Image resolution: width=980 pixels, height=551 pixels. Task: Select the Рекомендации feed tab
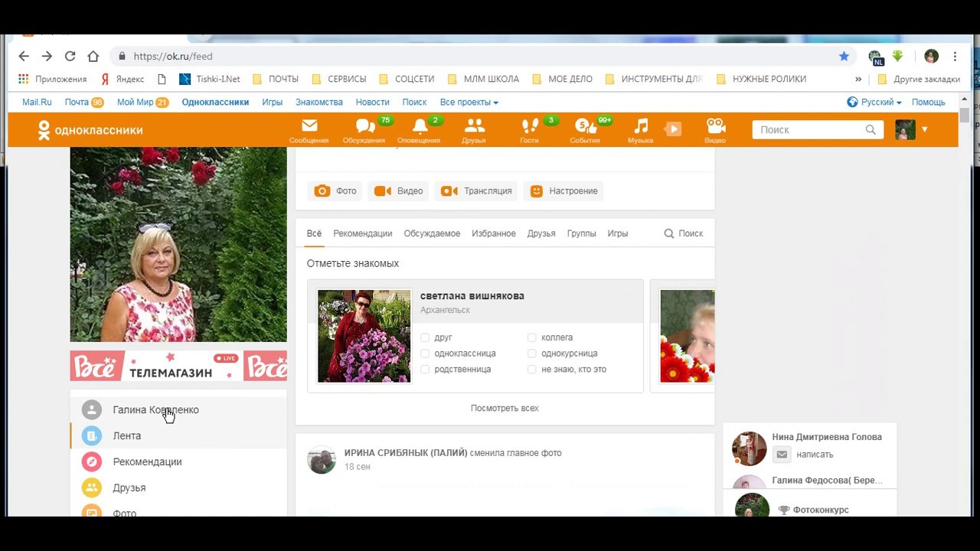coord(362,233)
